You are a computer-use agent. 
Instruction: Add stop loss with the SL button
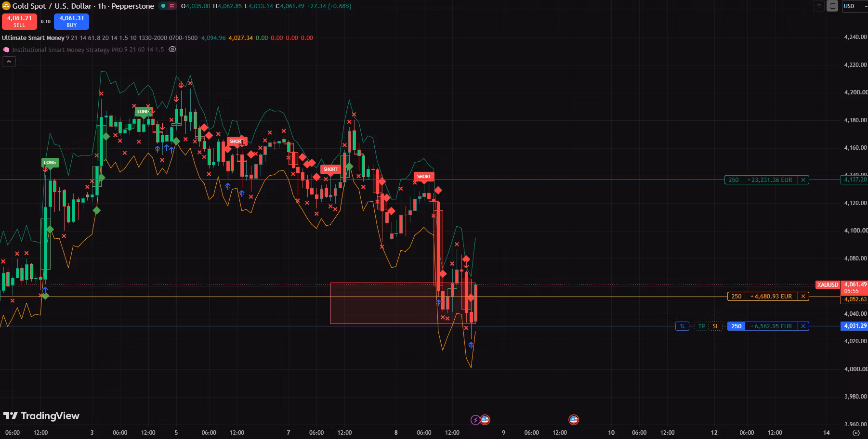(716, 326)
